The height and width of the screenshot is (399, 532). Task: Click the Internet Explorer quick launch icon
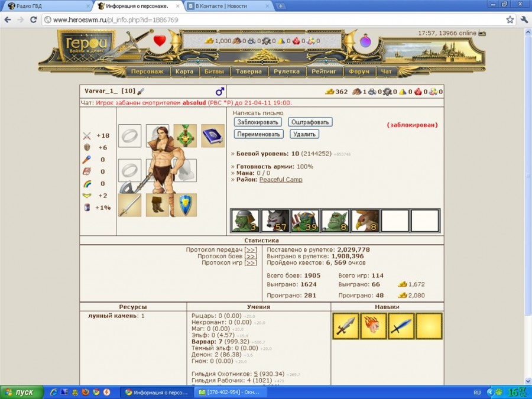tap(53, 392)
